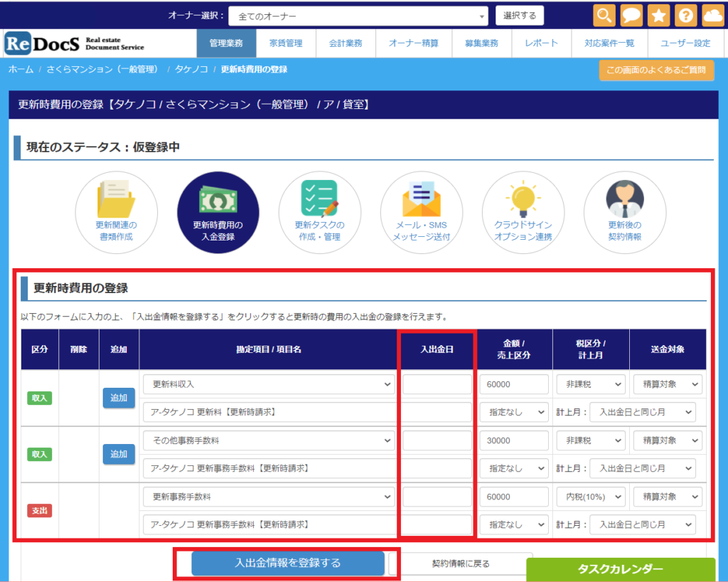Click the ReDocS logo
This screenshot has height=582, width=728.
[x=74, y=43]
